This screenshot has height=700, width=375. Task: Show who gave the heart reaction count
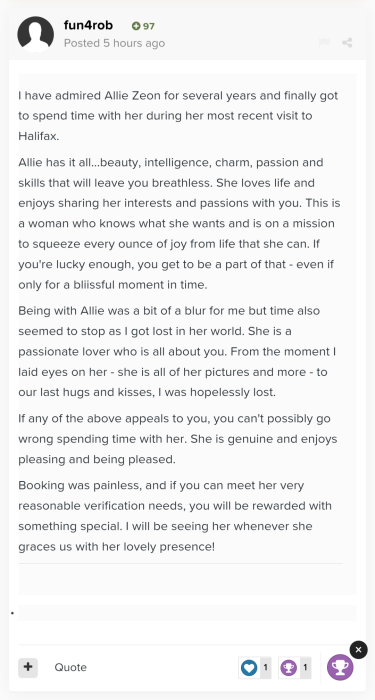265,668
